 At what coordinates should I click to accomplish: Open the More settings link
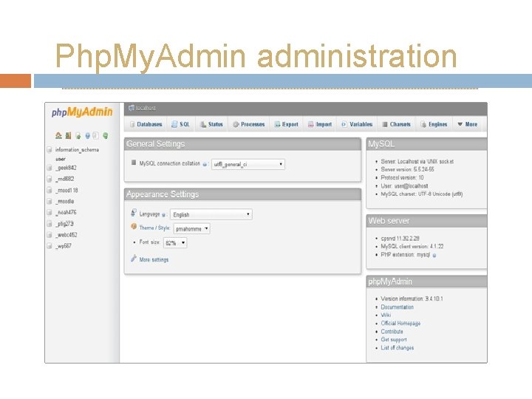[154, 259]
